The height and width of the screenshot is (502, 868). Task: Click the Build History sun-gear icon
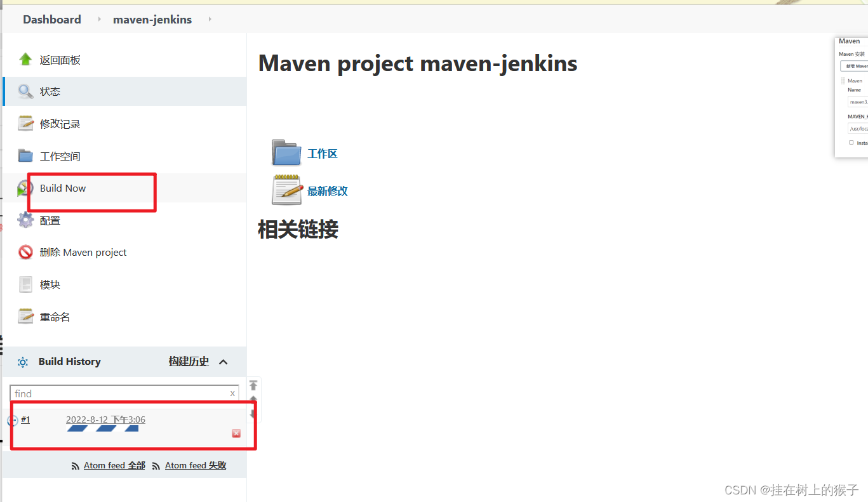point(23,362)
